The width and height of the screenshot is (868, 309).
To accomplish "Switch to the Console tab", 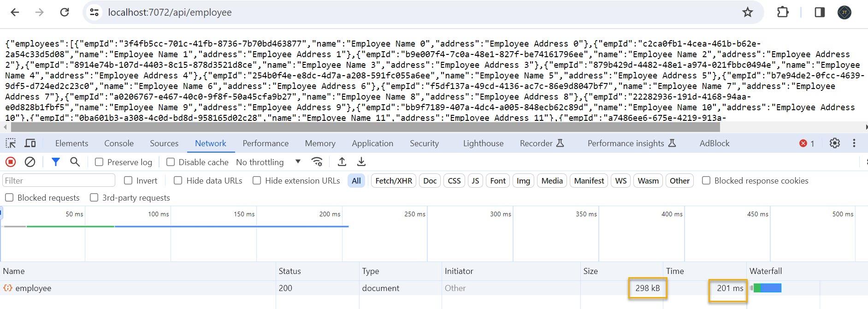I will [x=119, y=143].
